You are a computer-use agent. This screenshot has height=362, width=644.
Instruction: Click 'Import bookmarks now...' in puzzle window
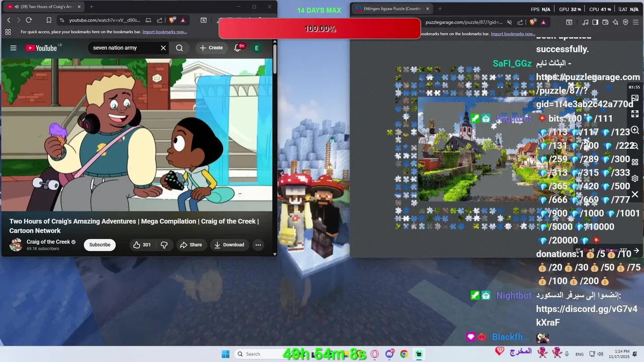coord(513,34)
